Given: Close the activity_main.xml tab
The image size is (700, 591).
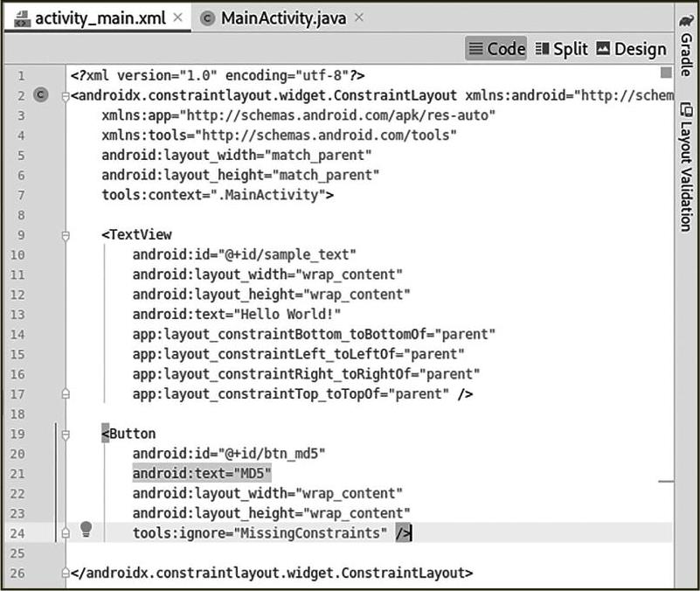Looking at the screenshot, I should point(177,17).
